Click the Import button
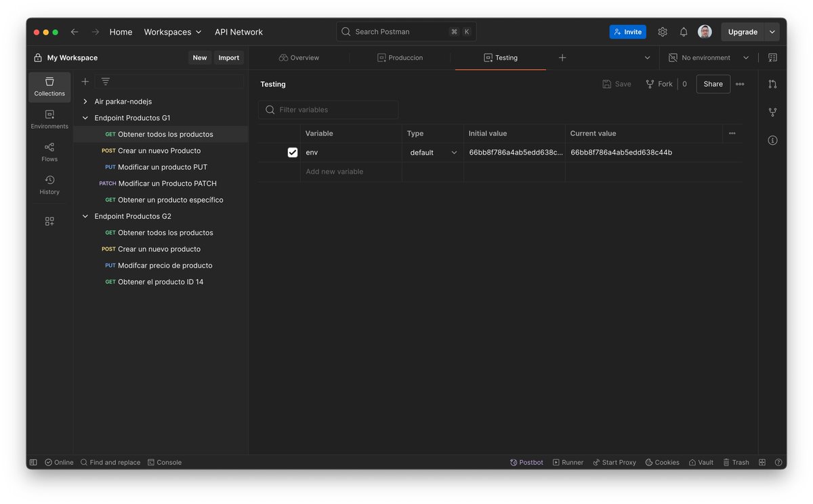Viewport: 813px width, 504px height. (x=229, y=58)
